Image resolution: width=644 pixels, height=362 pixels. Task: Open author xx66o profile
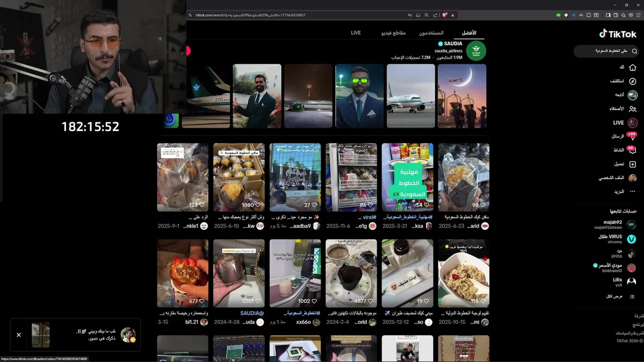click(x=308, y=322)
